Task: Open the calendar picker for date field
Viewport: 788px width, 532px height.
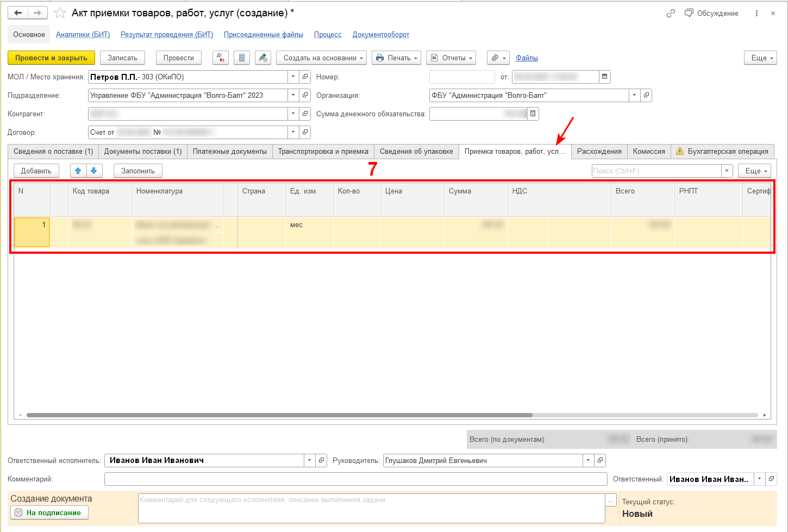Action: [x=604, y=77]
